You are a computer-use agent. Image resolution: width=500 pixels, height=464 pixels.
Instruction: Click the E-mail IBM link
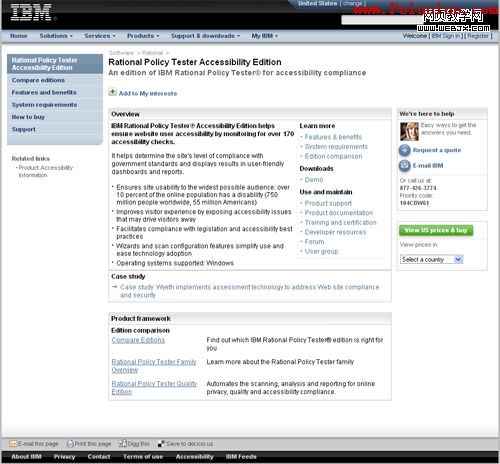tap(428, 166)
